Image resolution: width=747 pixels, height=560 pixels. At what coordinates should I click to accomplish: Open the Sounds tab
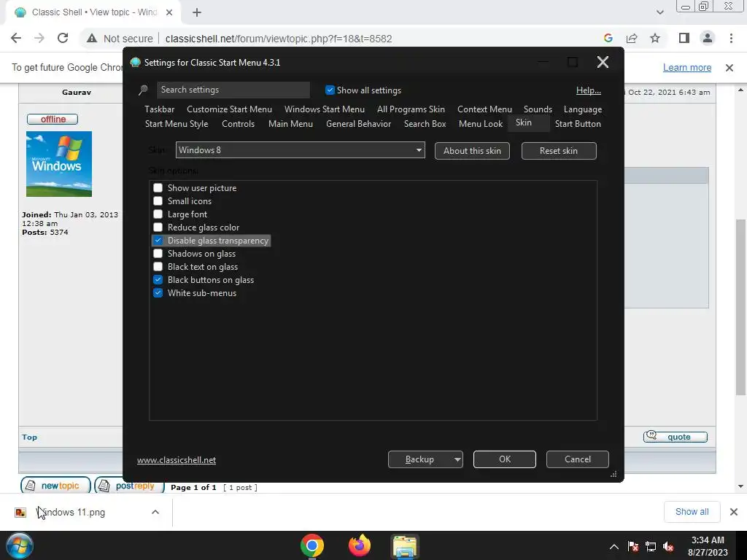tap(538, 109)
